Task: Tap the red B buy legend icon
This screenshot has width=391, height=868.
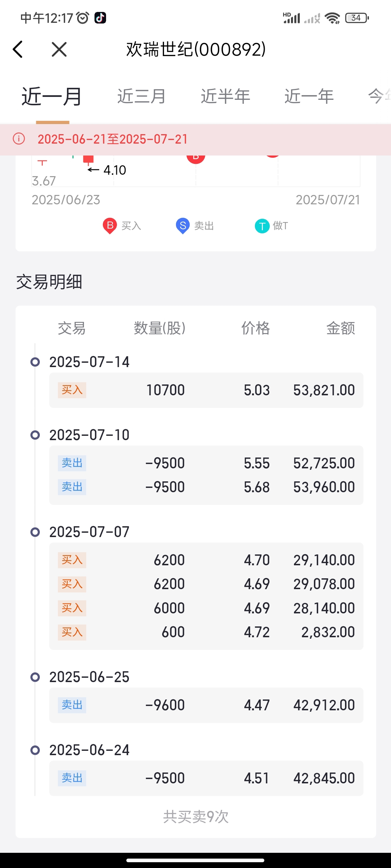Action: click(x=110, y=226)
